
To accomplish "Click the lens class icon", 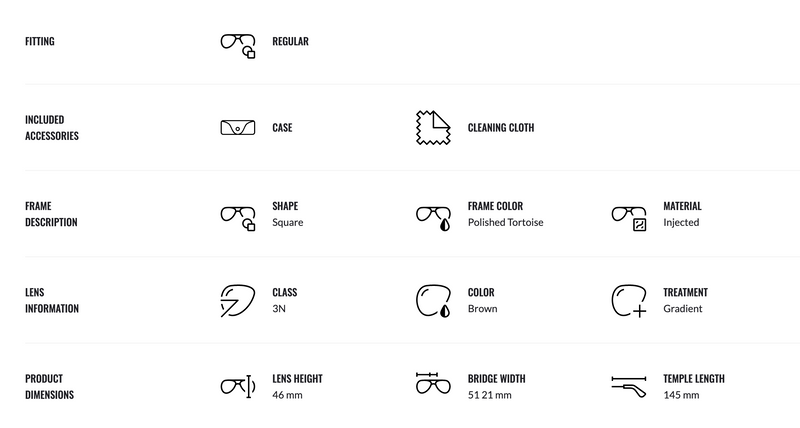I will coord(238,301).
